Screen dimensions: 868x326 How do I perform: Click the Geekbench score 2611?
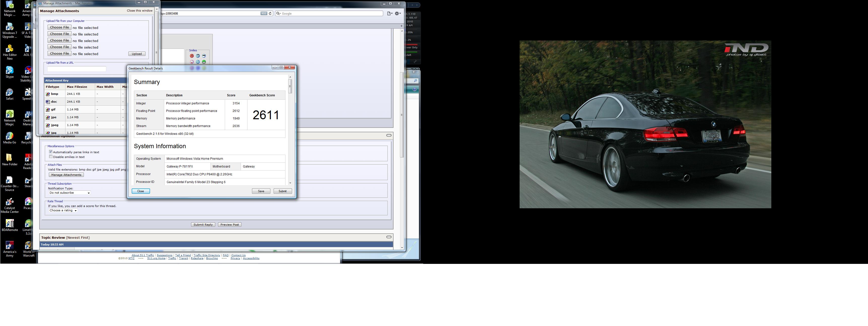coord(266,115)
